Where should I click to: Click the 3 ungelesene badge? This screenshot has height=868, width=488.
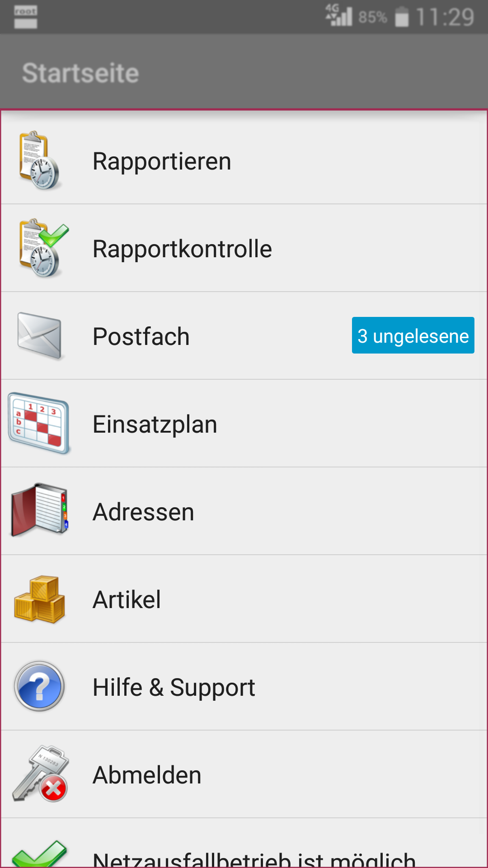pos(413,335)
